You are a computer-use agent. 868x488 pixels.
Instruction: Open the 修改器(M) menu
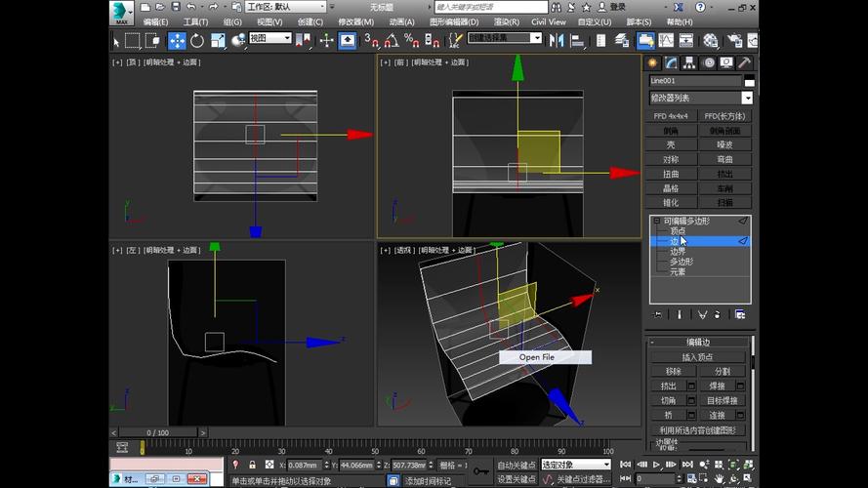(356, 22)
